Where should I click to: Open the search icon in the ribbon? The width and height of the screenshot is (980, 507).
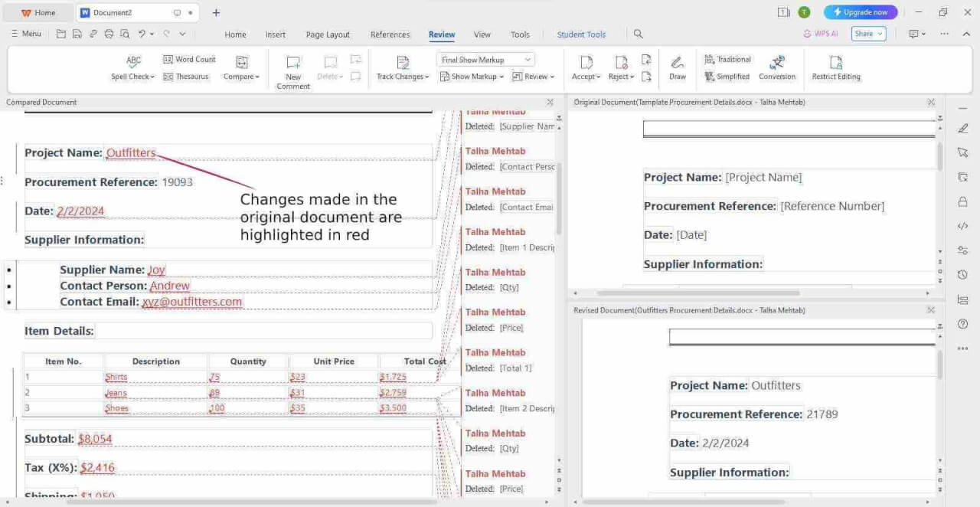pyautogui.click(x=638, y=34)
